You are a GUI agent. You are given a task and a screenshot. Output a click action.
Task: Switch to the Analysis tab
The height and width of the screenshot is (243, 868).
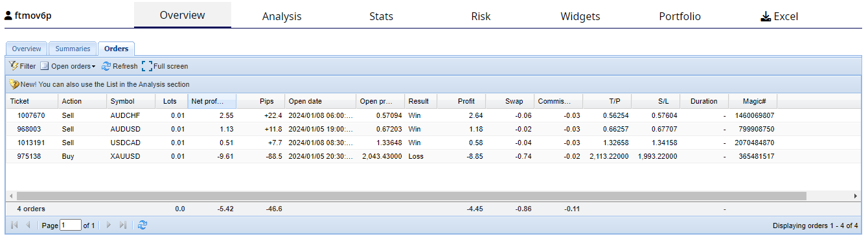coord(282,17)
